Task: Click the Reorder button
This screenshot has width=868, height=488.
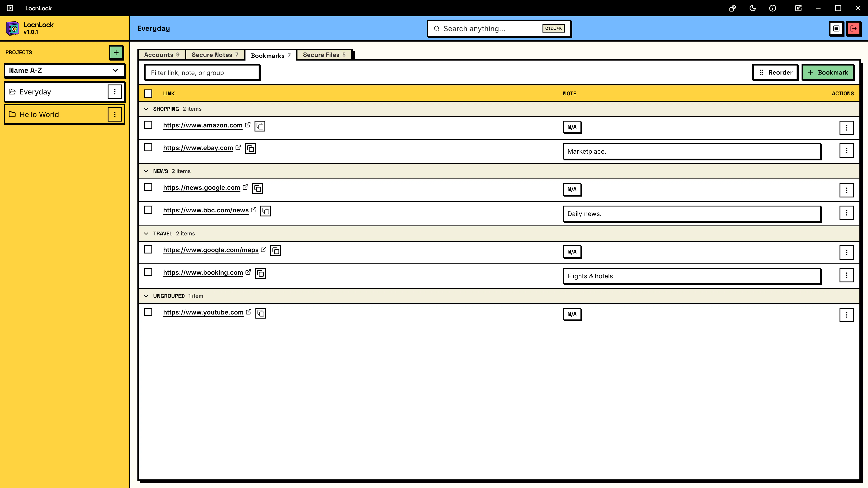Action: (x=775, y=72)
